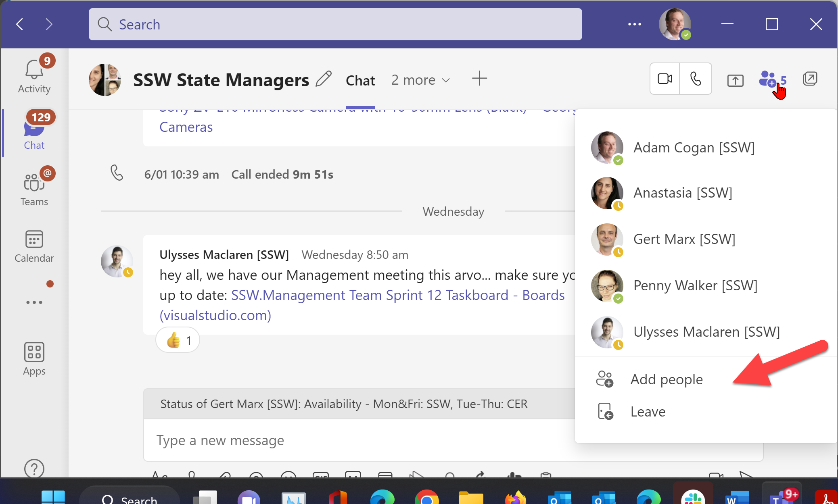The height and width of the screenshot is (504, 838).
Task: Click the share screen icon
Action: coord(735,80)
